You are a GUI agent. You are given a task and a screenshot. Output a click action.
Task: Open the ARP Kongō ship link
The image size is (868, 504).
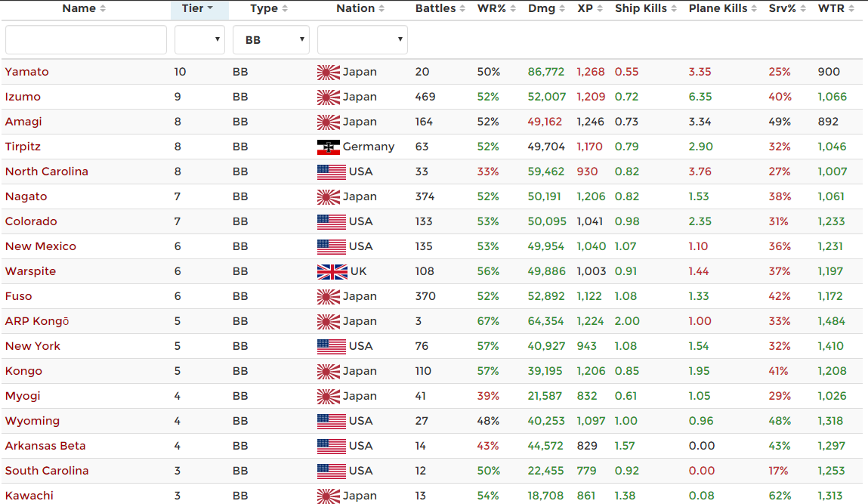click(x=37, y=321)
